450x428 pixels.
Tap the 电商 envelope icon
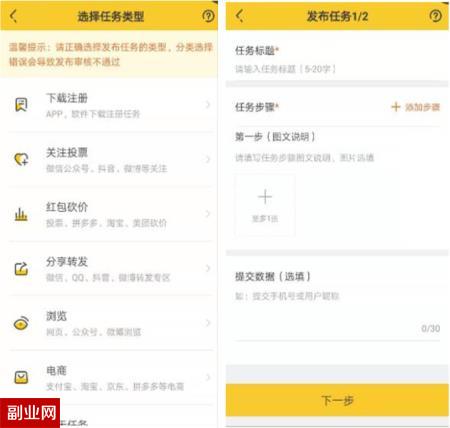click(21, 377)
